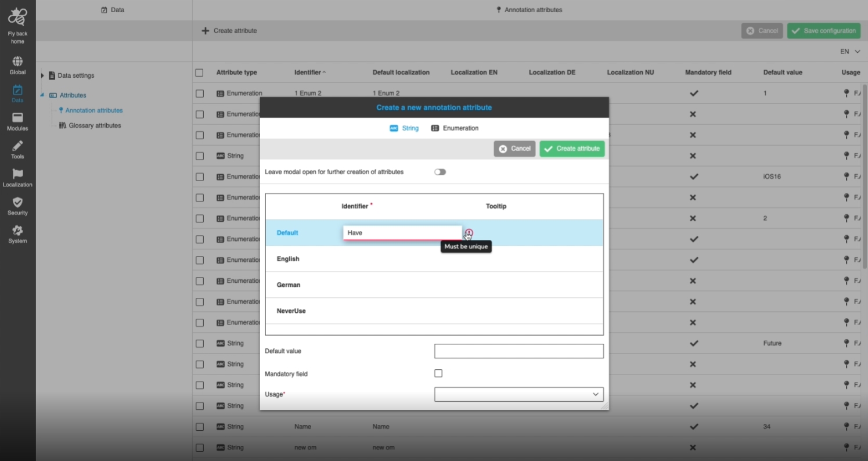Click the mandatory checkmark in the 1 Enum 2 row
This screenshot has width=868, height=461.
point(693,93)
